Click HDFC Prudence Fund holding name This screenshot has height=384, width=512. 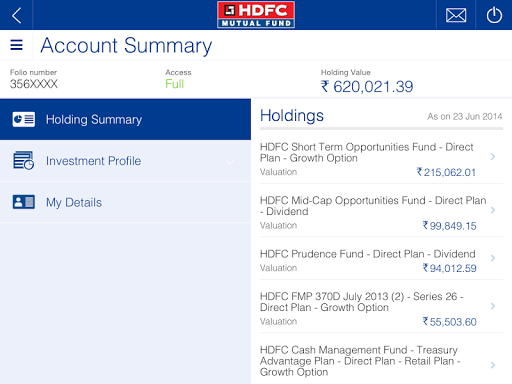click(368, 254)
